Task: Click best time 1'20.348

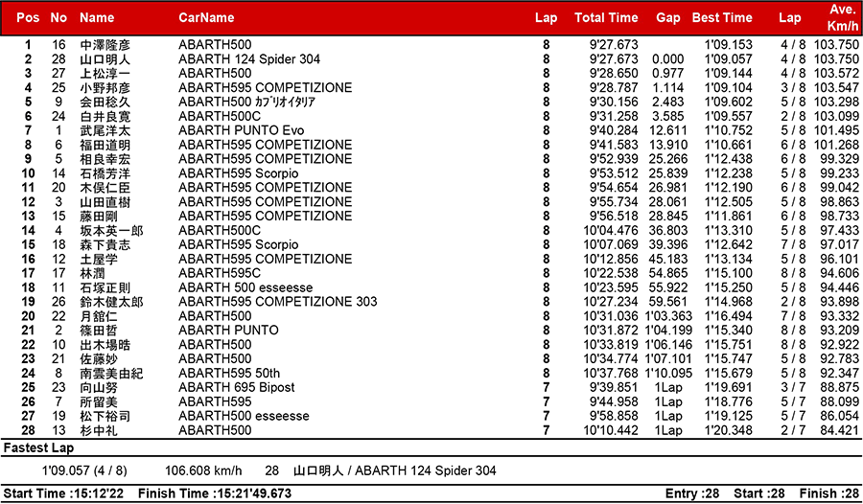Action: click(728, 431)
